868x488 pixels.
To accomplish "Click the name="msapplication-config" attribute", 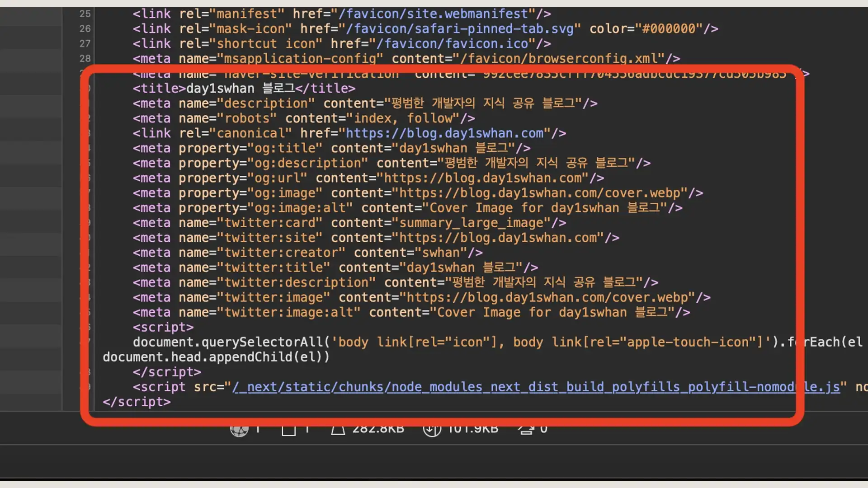I will pos(281,58).
